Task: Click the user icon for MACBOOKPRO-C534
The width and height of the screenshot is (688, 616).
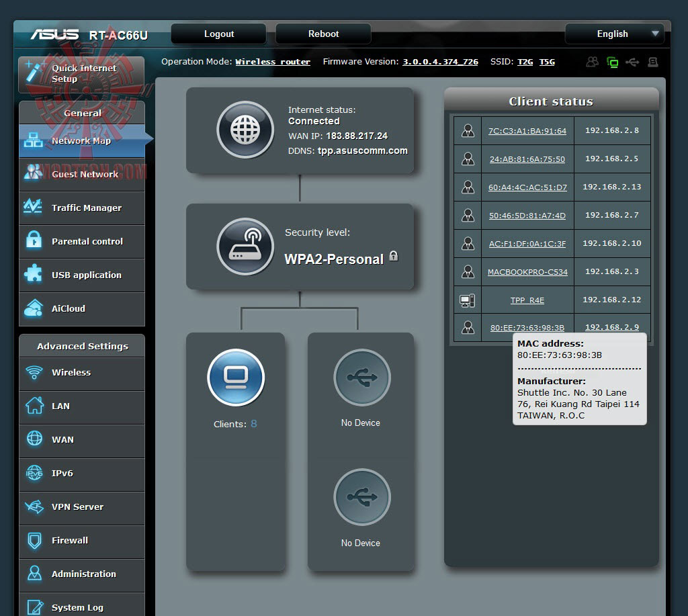Action: pos(468,271)
